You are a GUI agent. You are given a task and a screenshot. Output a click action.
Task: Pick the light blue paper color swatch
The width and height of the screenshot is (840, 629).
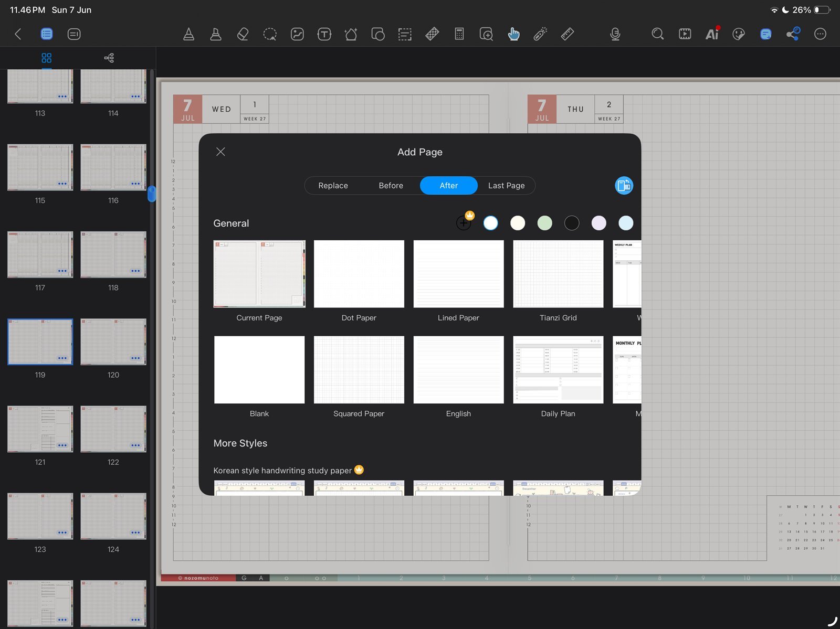tap(626, 223)
